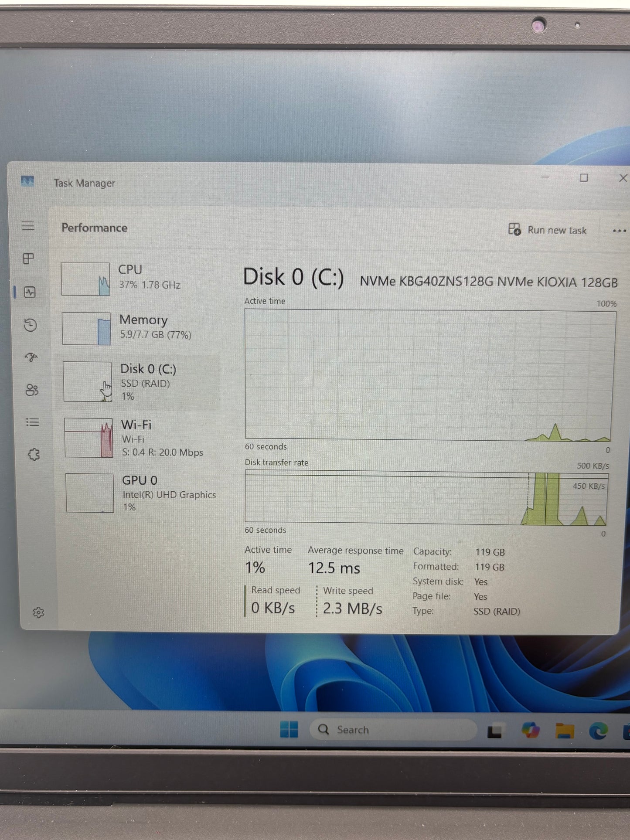Open Task View from the taskbar
The width and height of the screenshot is (630, 840).
pyautogui.click(x=495, y=731)
